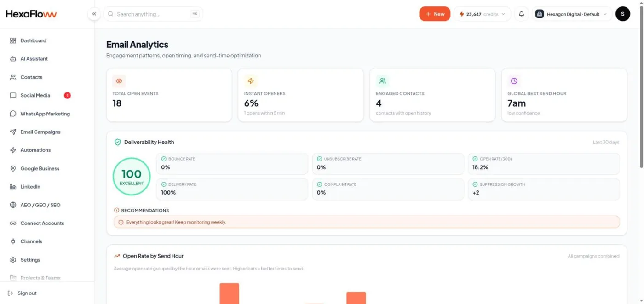Click the Suppression Growth +2 card
This screenshot has height=304, width=644.
544,189
